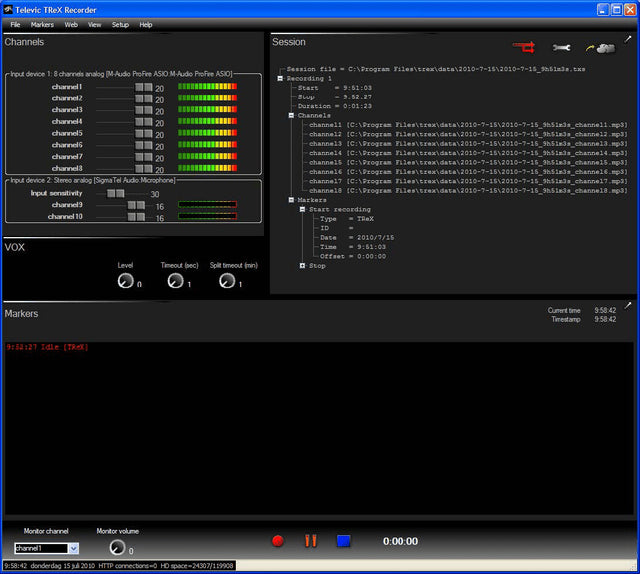The width and height of the screenshot is (640, 574).
Task: Click the cloud upload arrow icon
Action: pyautogui.click(x=598, y=46)
